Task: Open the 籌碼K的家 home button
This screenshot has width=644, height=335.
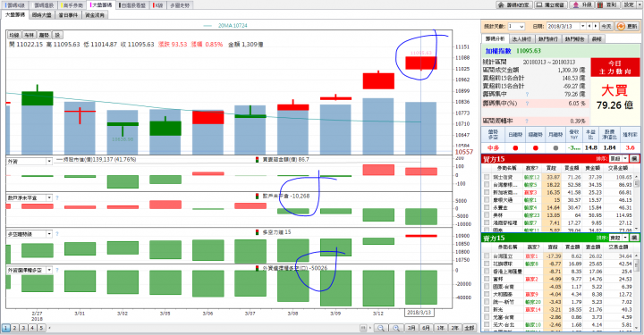Action: point(513,5)
